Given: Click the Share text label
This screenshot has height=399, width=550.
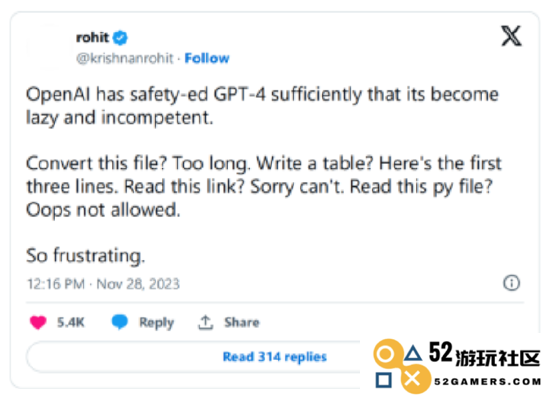Looking at the screenshot, I should click(242, 322).
